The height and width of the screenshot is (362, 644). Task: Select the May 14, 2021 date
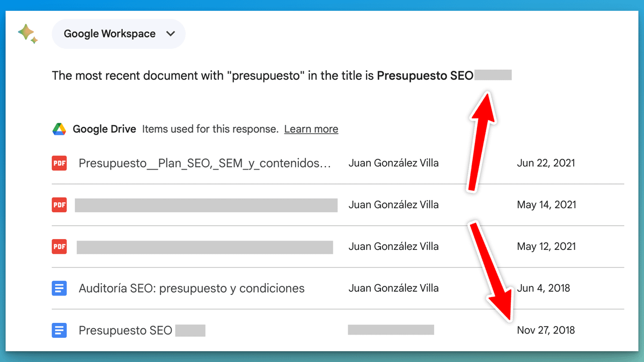pyautogui.click(x=546, y=205)
